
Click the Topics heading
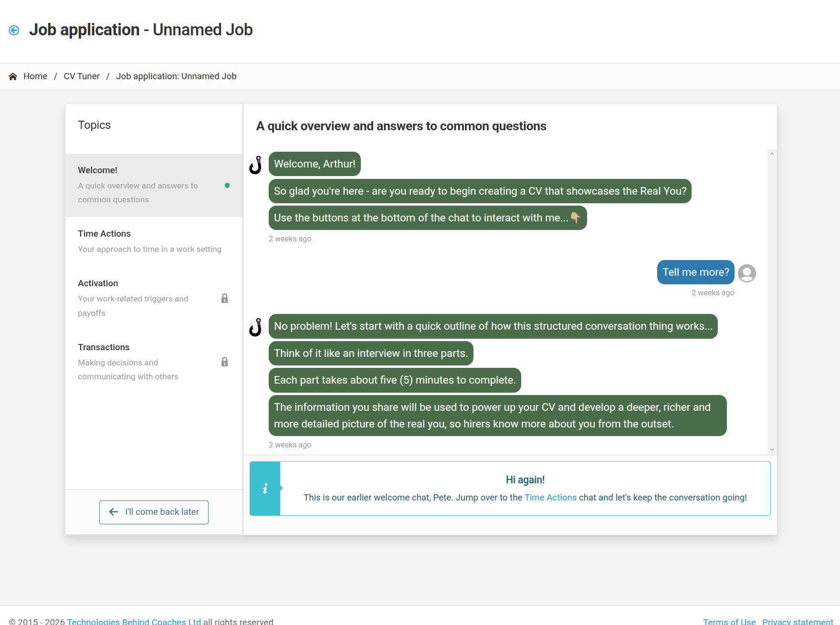coord(94,125)
